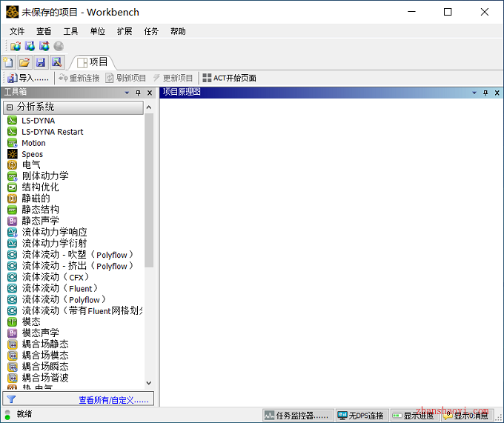Toggle the 项目原理图 panel pin

pos(485,93)
